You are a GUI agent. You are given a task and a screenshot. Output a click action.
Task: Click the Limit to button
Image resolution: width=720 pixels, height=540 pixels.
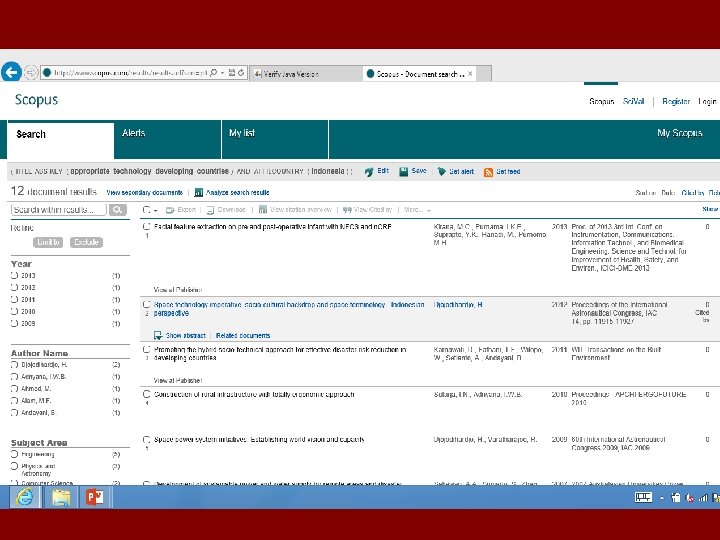(48, 242)
